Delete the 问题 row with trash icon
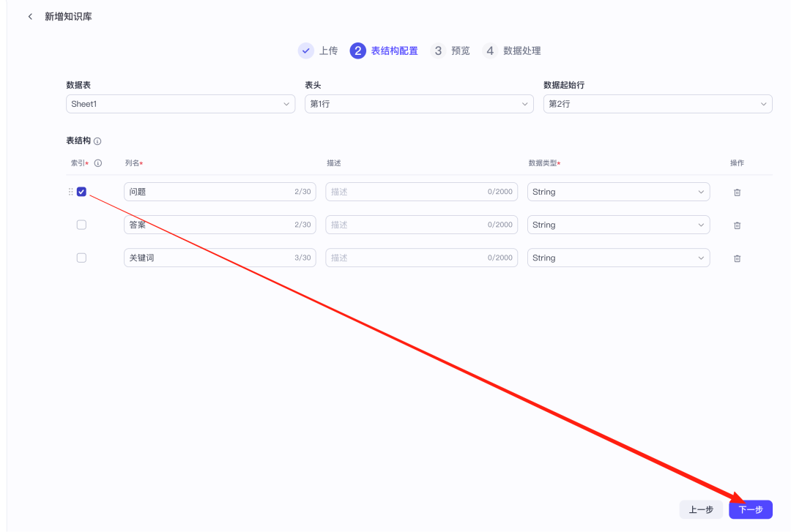The height and width of the screenshot is (532, 791). (737, 192)
